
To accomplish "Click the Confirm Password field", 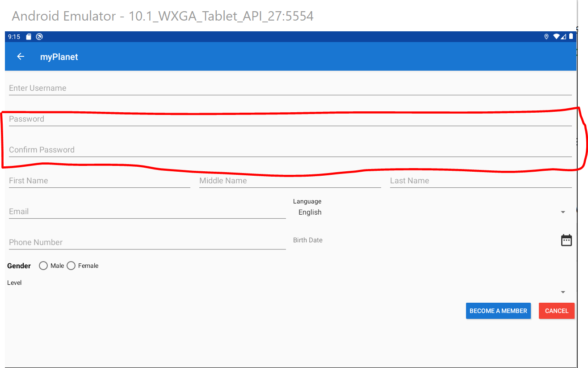I will (x=179, y=150).
